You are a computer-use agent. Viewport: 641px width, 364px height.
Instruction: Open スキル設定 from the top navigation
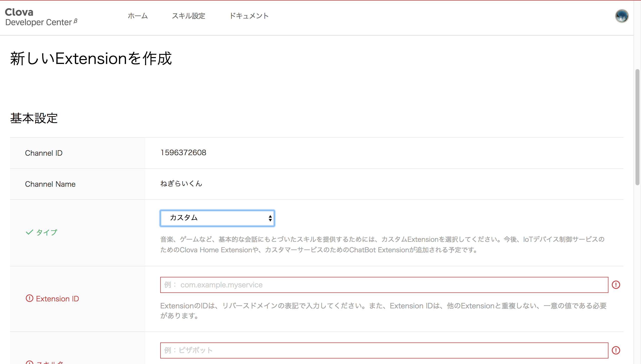189,16
